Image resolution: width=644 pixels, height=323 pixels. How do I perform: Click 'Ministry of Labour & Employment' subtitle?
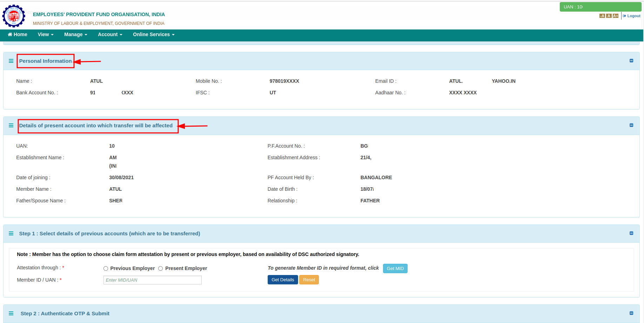coord(99,23)
